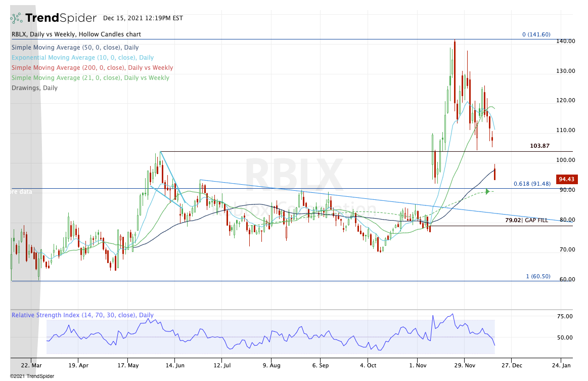Click the Drawings, Daily legend label

34,88
